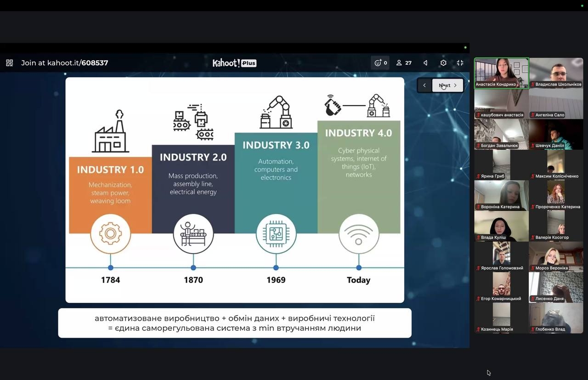This screenshot has height=380, width=588.
Task: Select Глобенко Влад's video tile
Action: coord(556,318)
